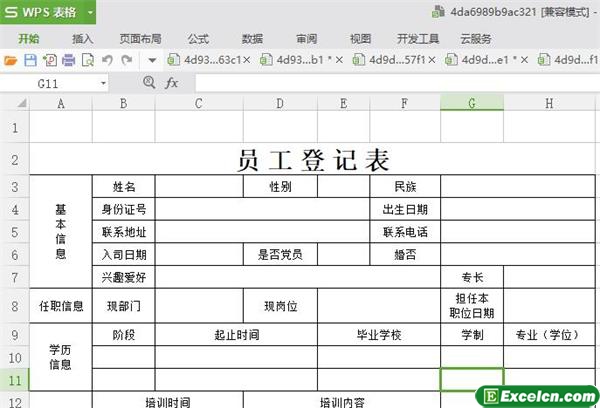Close the 4d9d...57f1 document tab
This screenshot has width=600, height=408.
[x=432, y=60]
